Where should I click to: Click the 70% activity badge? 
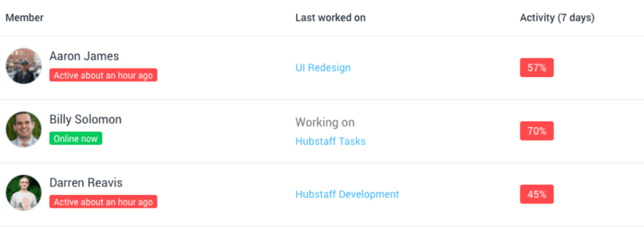537,131
